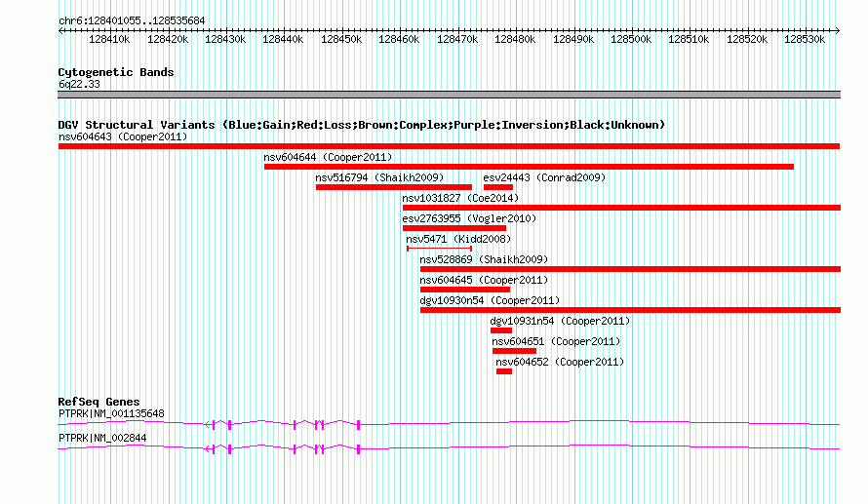Click the nsv604651 (Cooper2011) label
This screenshot has width=868, height=504.
coord(556,341)
